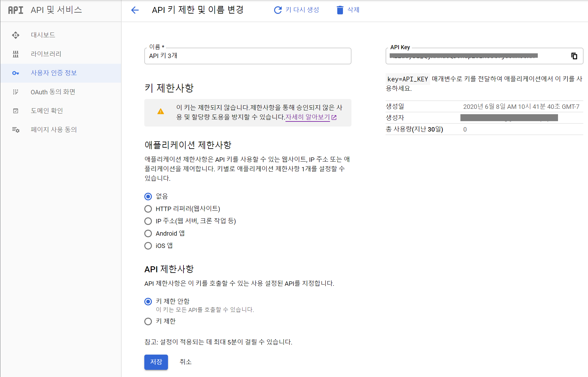Select HTTP 리퍼러(웹사이트) restriction option
The image size is (588, 377).
pos(148,209)
